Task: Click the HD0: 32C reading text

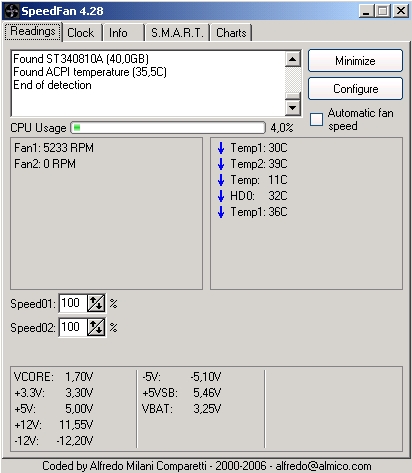Action: (259, 196)
